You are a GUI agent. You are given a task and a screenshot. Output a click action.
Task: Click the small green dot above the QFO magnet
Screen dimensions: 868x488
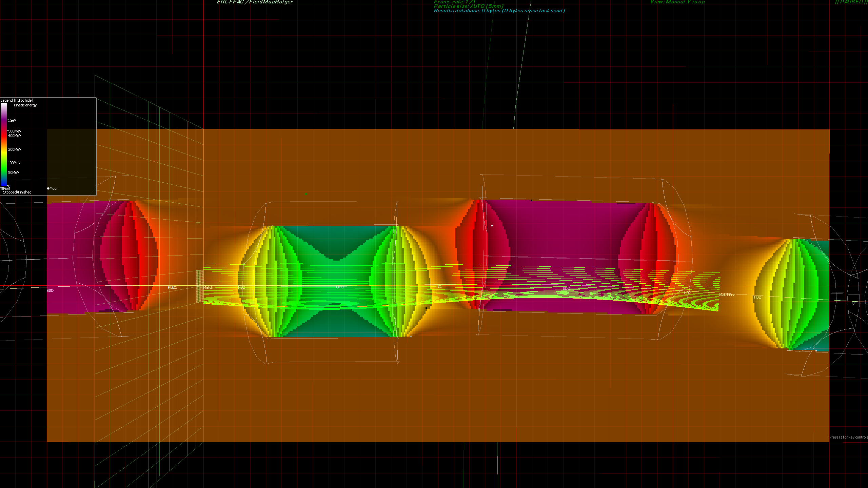tap(306, 194)
